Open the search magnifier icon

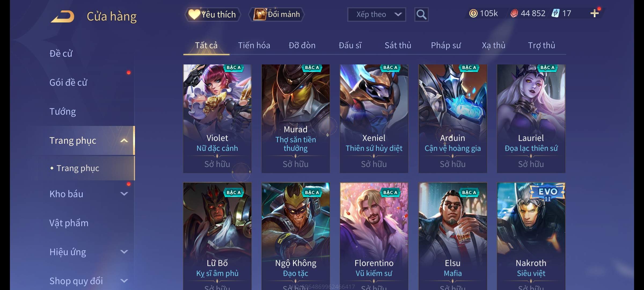[421, 15]
